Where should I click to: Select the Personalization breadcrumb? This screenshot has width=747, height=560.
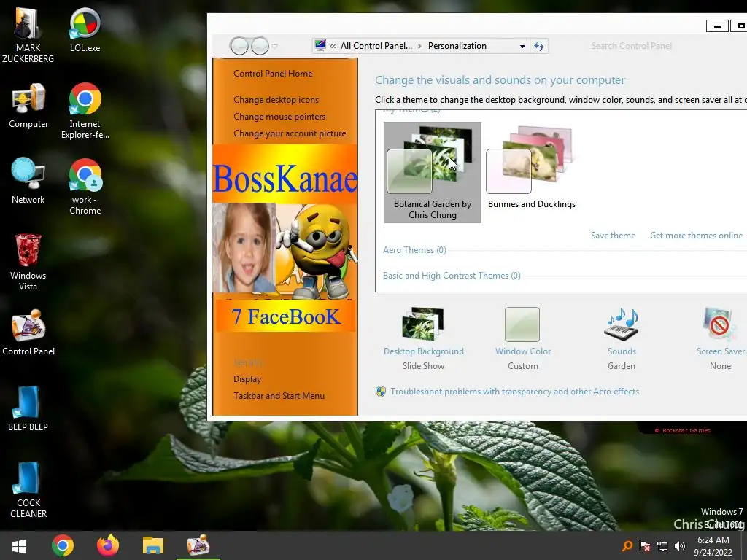(457, 46)
